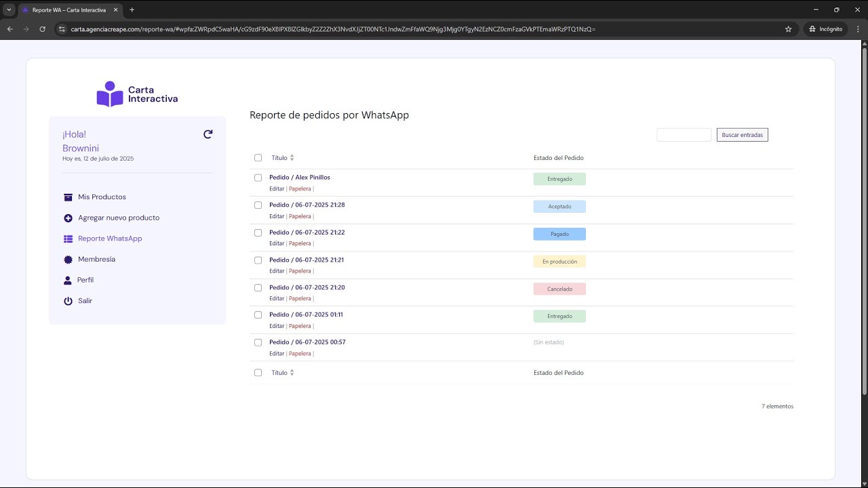This screenshot has width=868, height=488.
Task: Focus the order search input field
Action: tap(684, 135)
